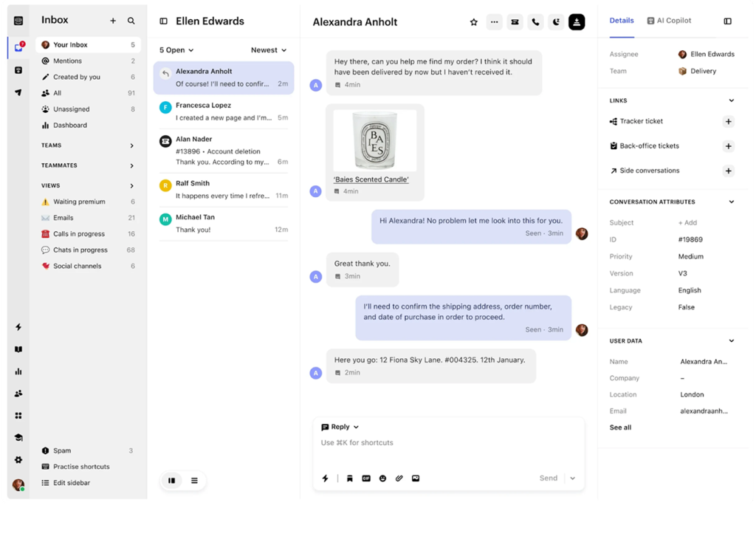The image size is (756, 556).
Task: Change sort order via Newest dropdown
Action: [269, 50]
